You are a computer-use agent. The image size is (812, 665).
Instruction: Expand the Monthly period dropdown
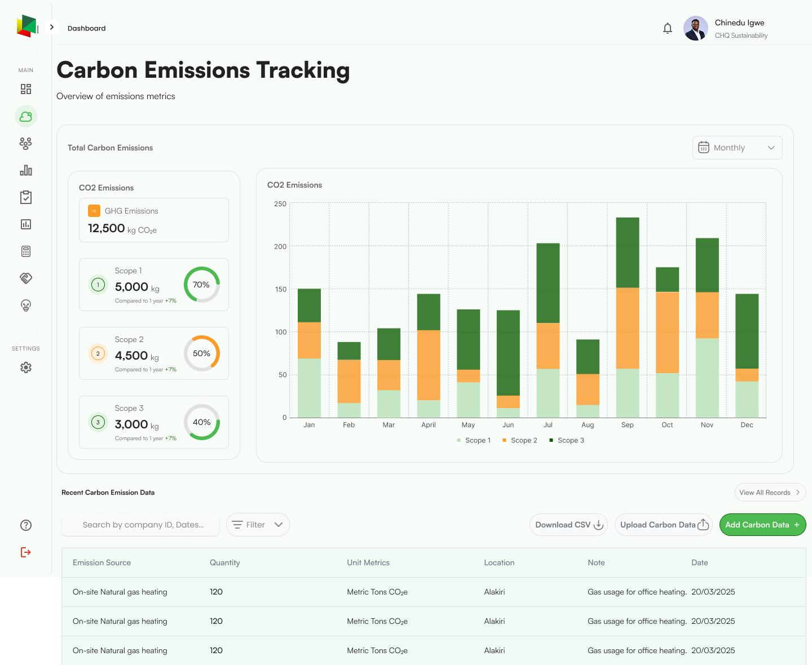(x=737, y=148)
